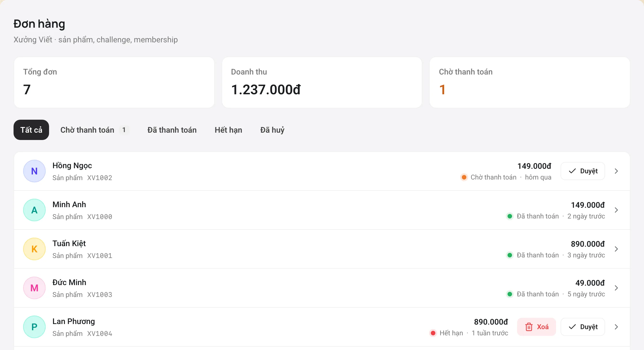Screen dimensions: 644x350
Task: Click the name Đức Minh
Action: tap(69, 282)
